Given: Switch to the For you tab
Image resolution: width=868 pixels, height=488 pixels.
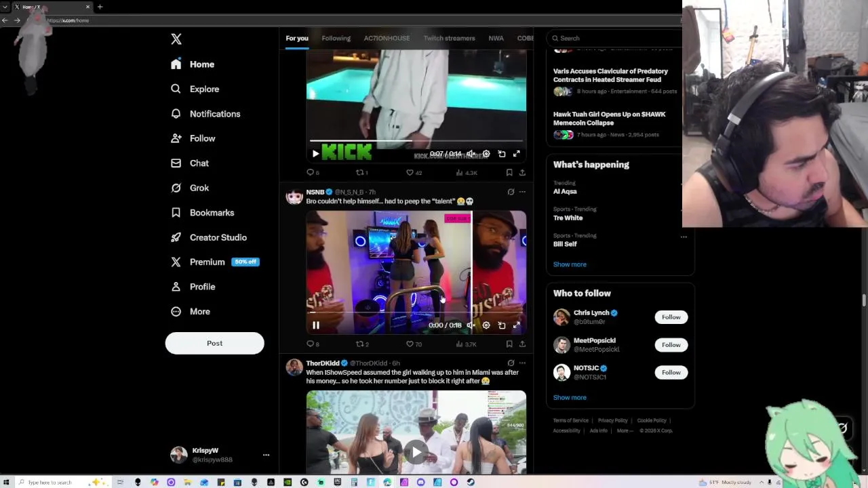Looking at the screenshot, I should point(297,38).
